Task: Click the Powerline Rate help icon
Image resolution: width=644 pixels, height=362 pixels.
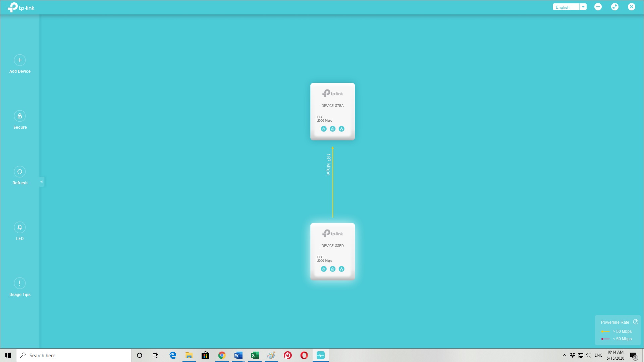Action: click(x=636, y=322)
